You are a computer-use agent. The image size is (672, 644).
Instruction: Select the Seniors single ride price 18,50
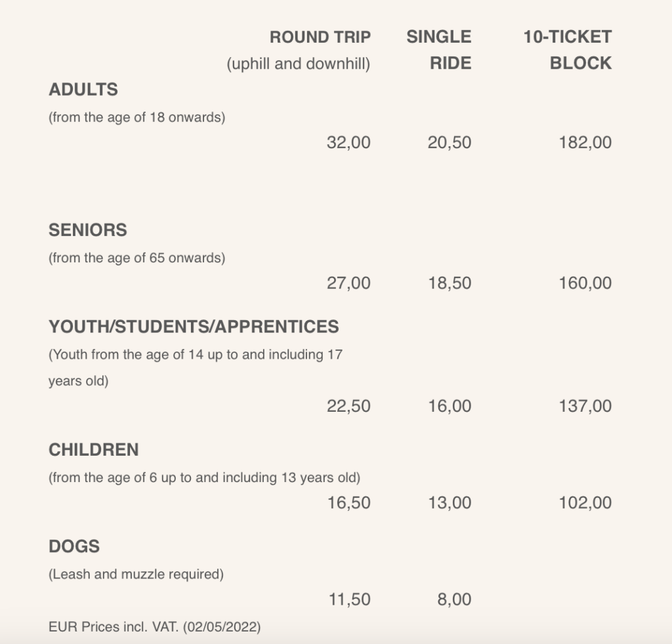450,283
